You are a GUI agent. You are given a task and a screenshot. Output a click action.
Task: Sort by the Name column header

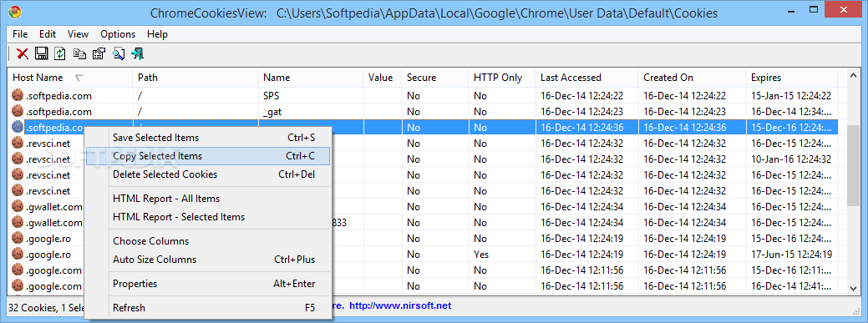(311, 78)
